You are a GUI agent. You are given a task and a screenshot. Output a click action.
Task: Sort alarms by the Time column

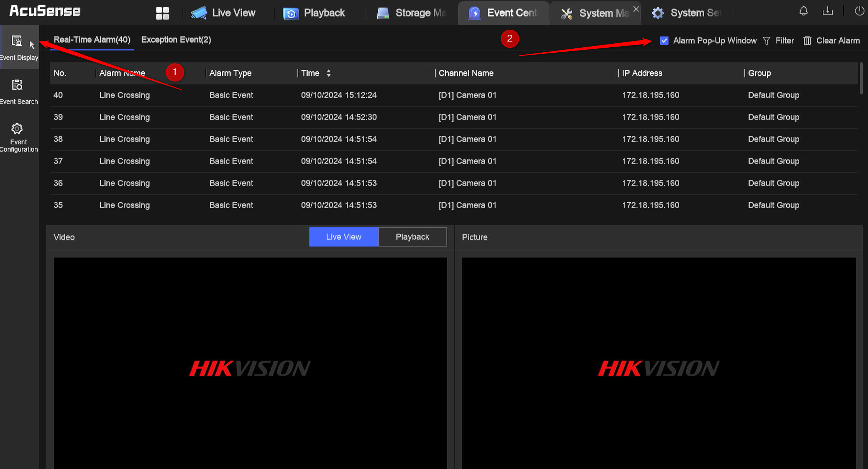coord(328,73)
